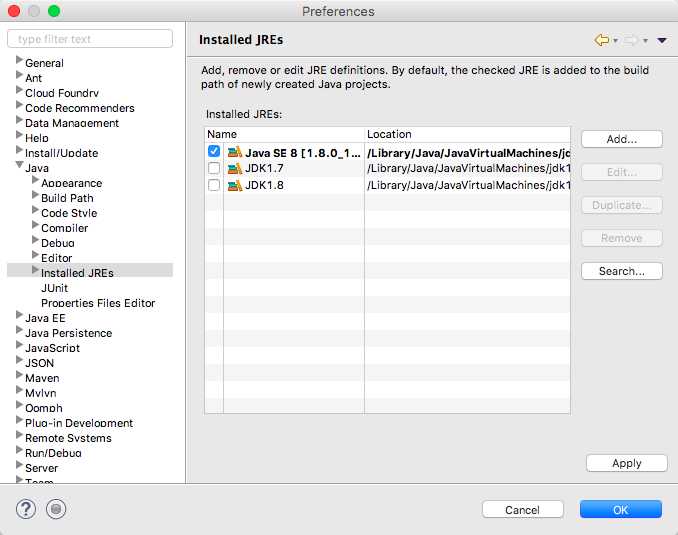Select Oomph in the tree
The height and width of the screenshot is (535, 678).
pos(44,408)
